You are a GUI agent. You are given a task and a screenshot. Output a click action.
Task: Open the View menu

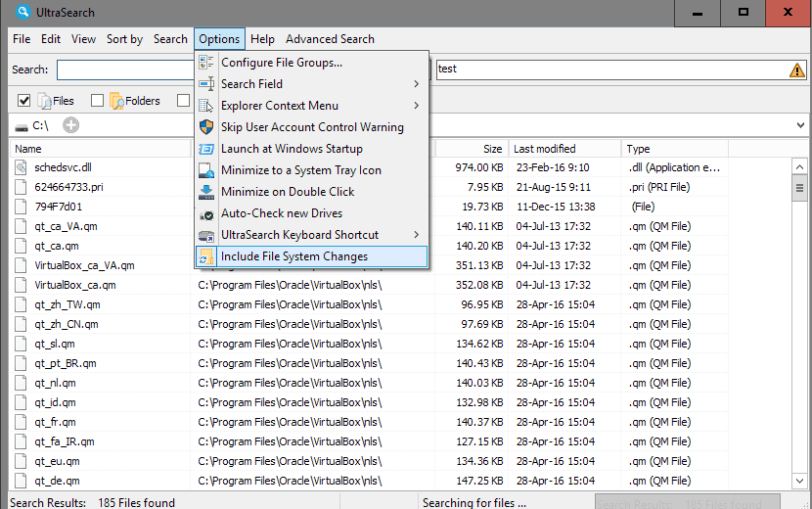[83, 39]
